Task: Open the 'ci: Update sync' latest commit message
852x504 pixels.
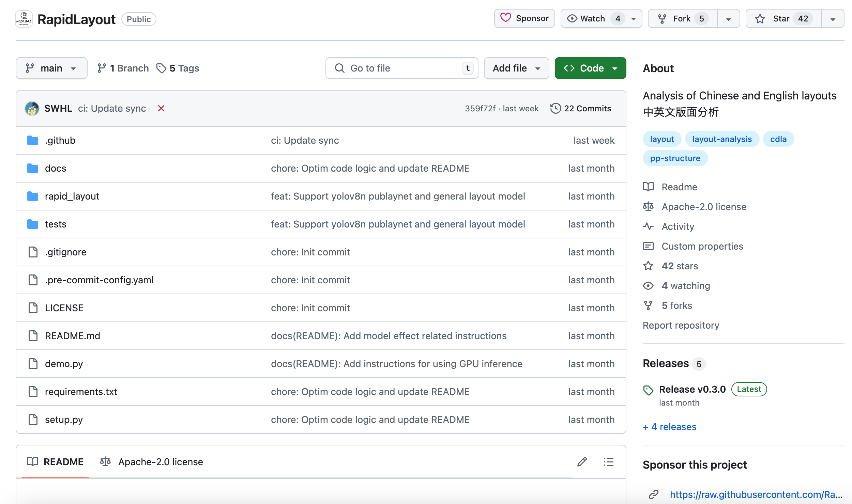Action: (x=112, y=108)
